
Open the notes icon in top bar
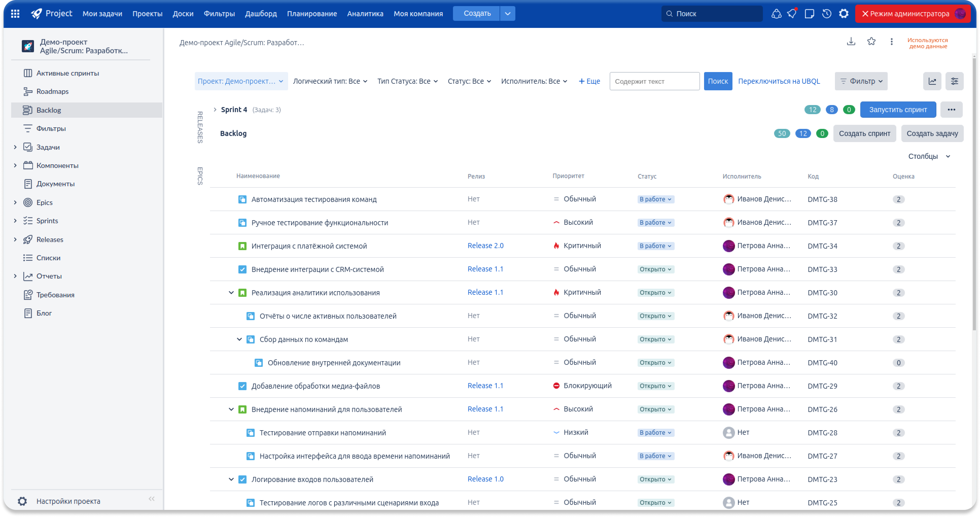click(809, 14)
